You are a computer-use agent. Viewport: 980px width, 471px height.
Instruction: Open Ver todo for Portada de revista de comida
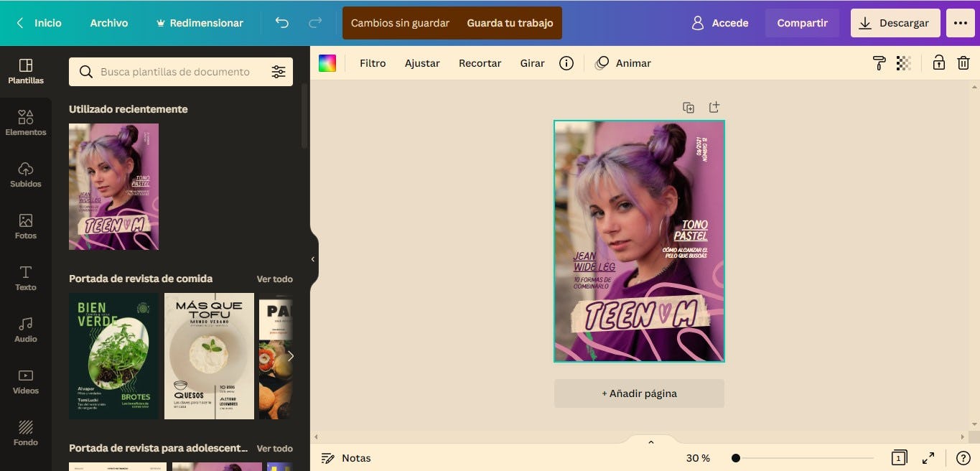click(274, 279)
